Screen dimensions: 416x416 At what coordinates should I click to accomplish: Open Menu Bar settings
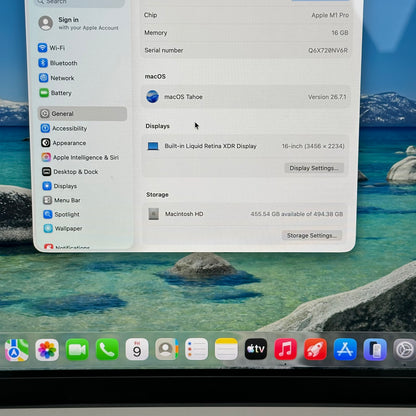pos(62,200)
